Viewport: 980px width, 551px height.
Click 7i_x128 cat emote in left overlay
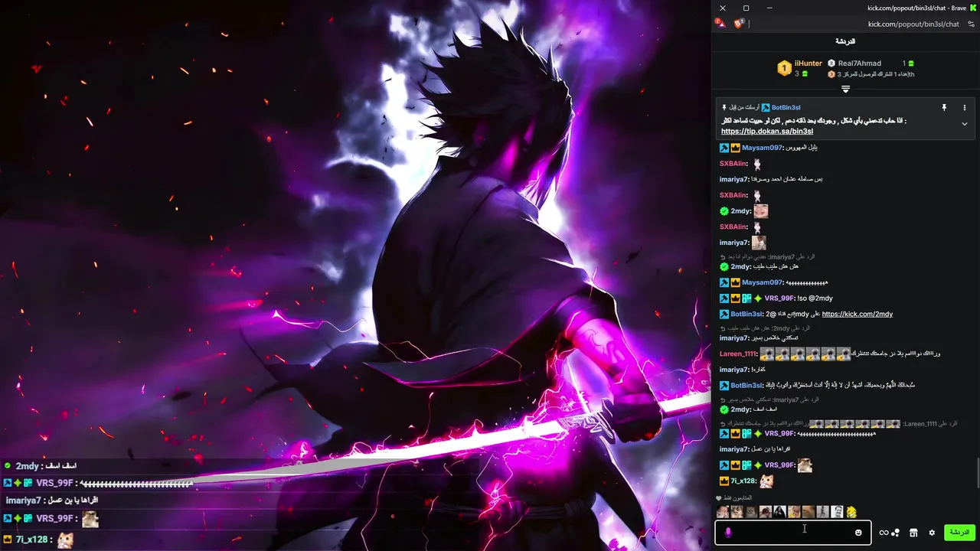(66, 540)
